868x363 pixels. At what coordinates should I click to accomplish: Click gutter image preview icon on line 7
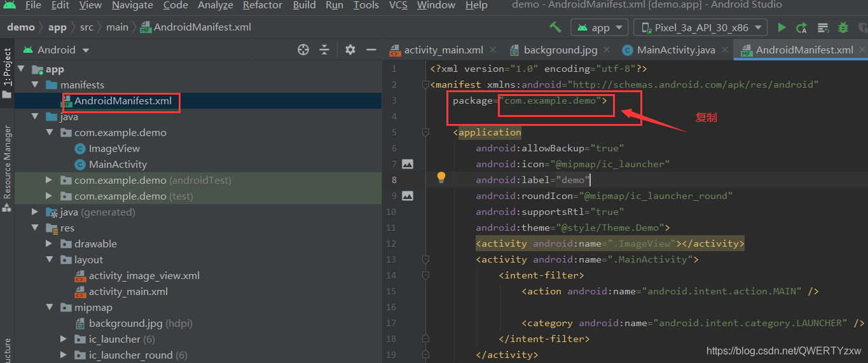pos(408,164)
